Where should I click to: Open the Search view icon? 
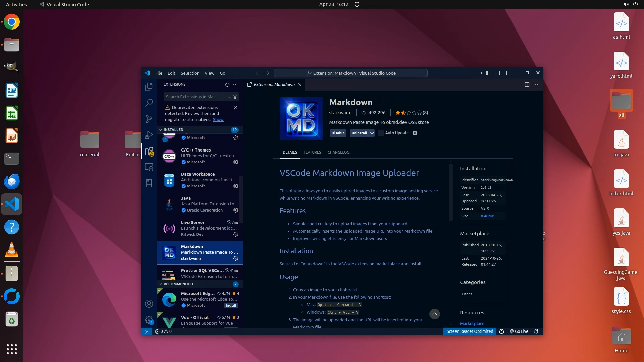(x=149, y=103)
